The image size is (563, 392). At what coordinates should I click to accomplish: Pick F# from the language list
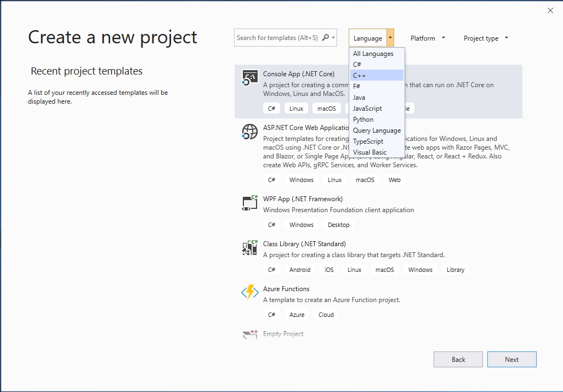tap(377, 86)
